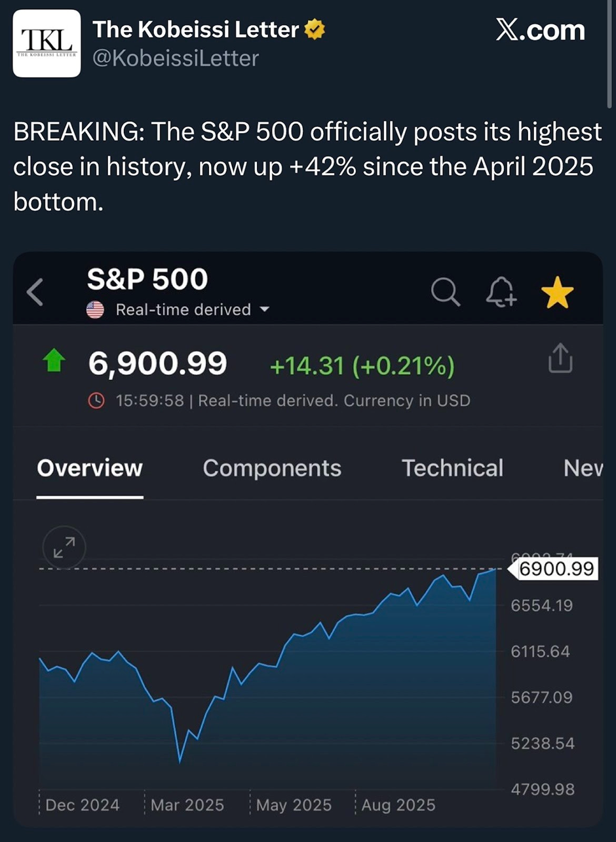Click the back chevron beside S&P 500
Viewport: 616px width, 842px height.
pyautogui.click(x=35, y=292)
